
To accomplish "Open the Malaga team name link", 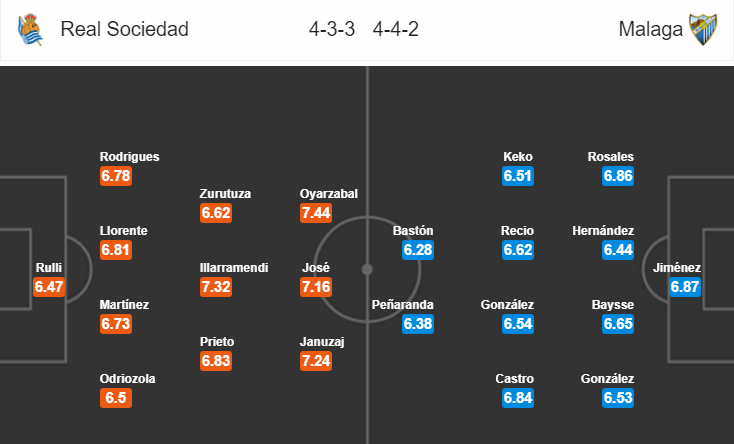I will coord(650,29).
